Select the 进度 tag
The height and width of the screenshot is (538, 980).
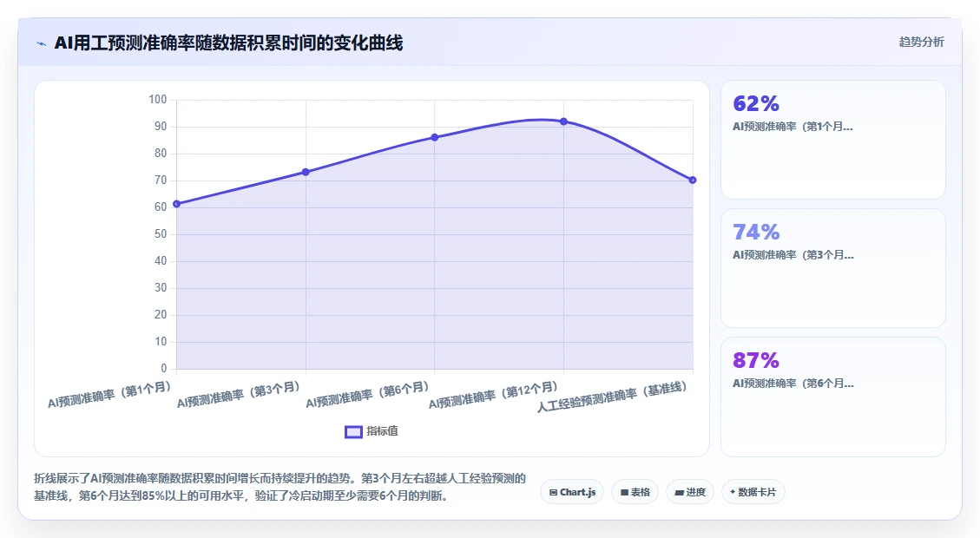pyautogui.click(x=690, y=492)
